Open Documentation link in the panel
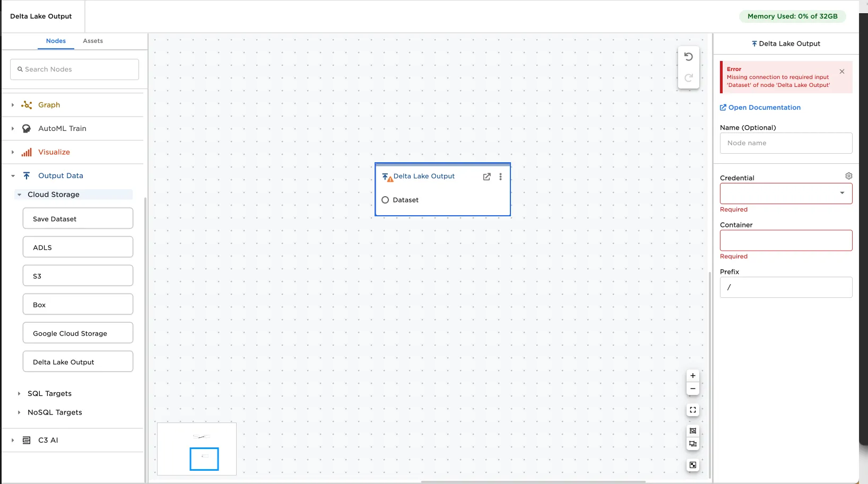The height and width of the screenshot is (484, 868). [x=764, y=107]
